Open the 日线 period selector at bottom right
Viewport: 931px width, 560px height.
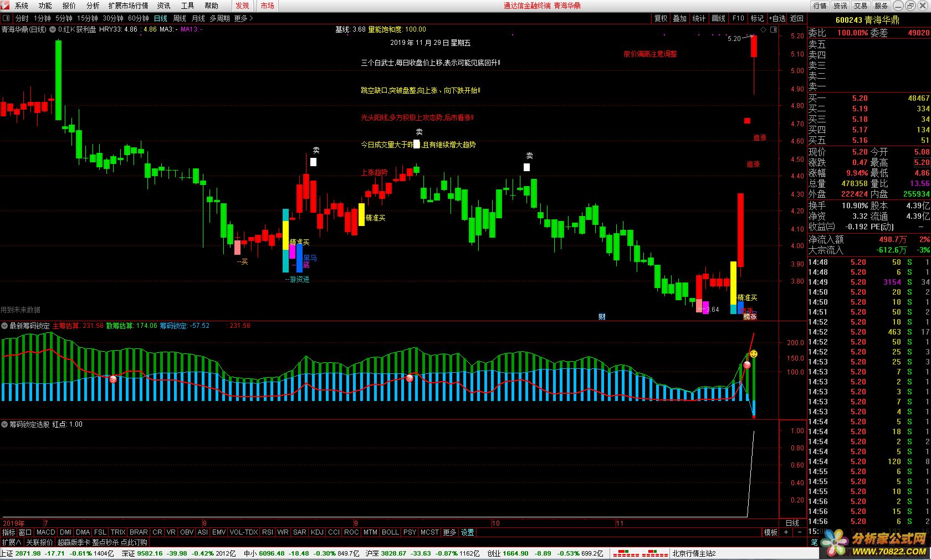792,523
